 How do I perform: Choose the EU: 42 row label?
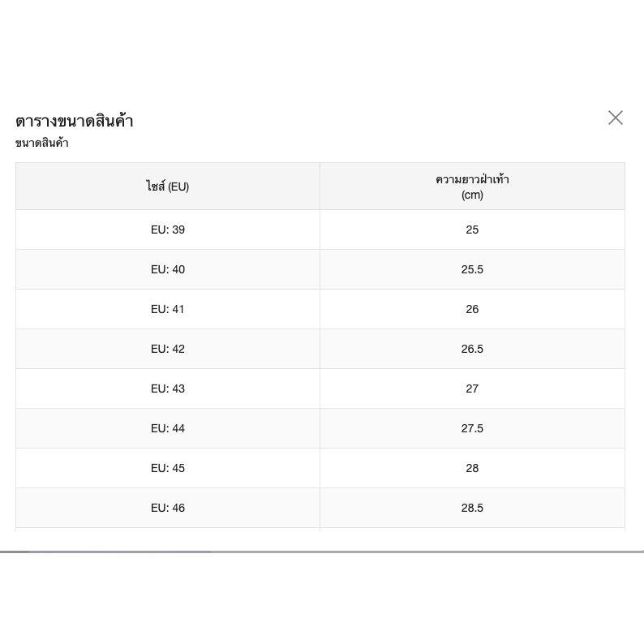click(x=168, y=349)
